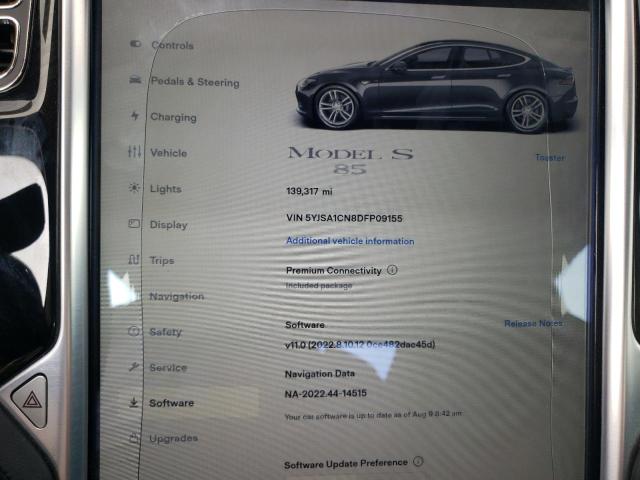Viewport: 640px width, 480px height.
Task: Open Additional vehicle information link
Action: (350, 241)
